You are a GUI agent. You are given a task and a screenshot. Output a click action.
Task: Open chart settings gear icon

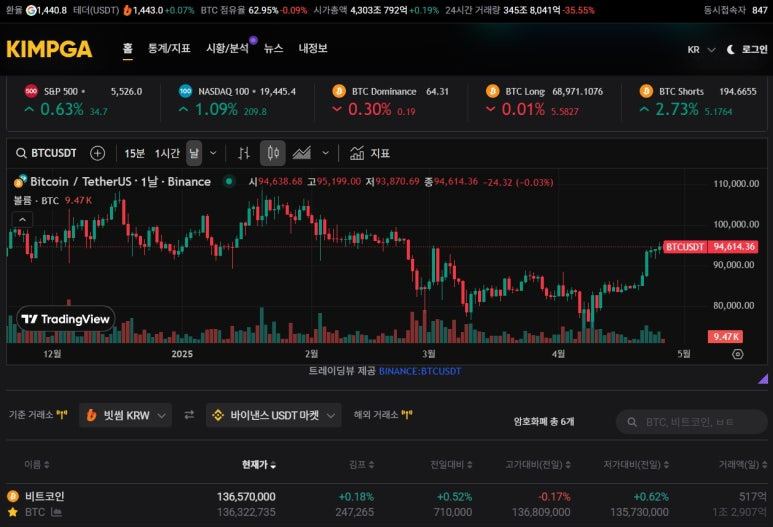coord(738,354)
